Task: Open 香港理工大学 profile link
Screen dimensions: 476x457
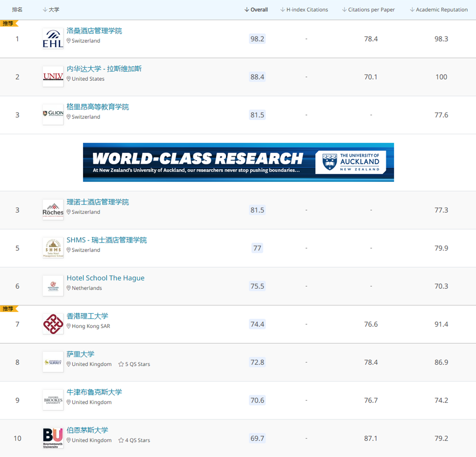Action: pos(87,316)
